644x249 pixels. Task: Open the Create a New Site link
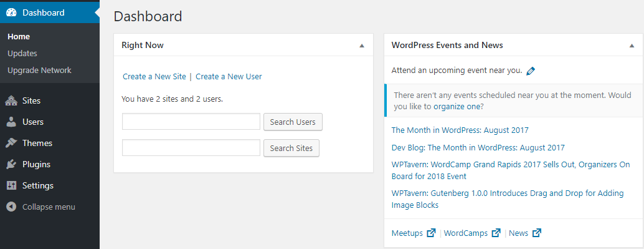(x=154, y=77)
